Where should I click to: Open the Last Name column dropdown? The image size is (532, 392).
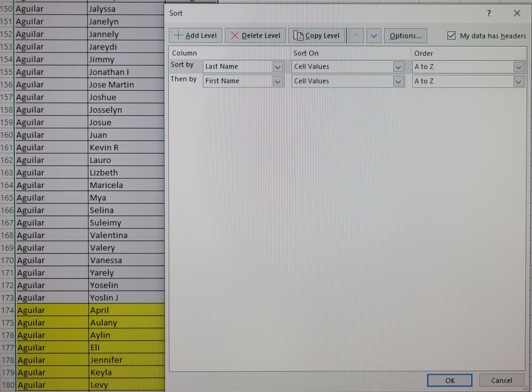click(x=278, y=67)
